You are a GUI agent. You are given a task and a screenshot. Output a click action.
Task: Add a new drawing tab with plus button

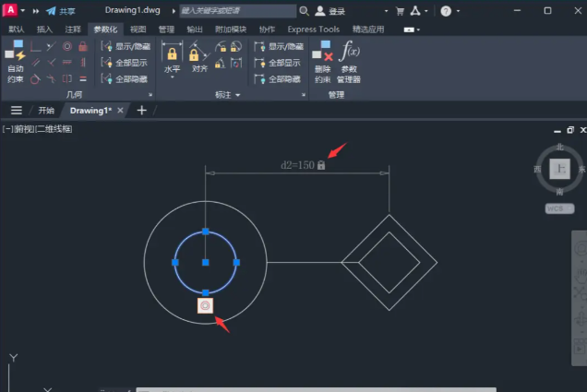pyautogui.click(x=141, y=110)
